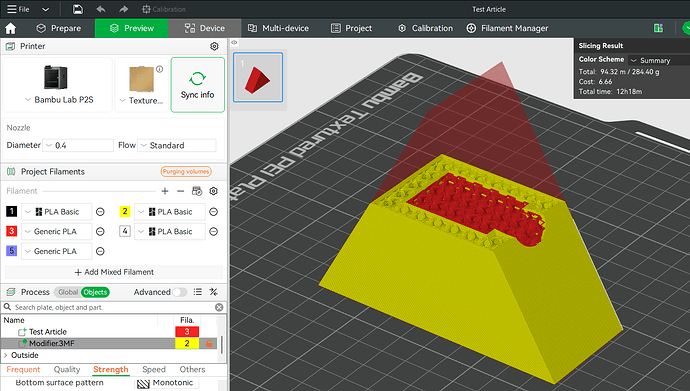Open the Frequent settings tab
The height and width of the screenshot is (391, 690).
click(23, 369)
